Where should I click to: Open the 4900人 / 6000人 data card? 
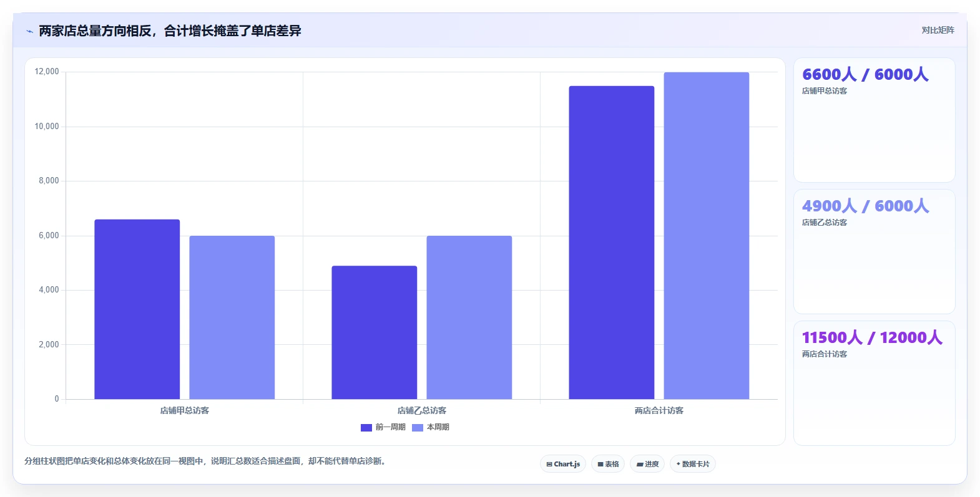[x=875, y=252]
